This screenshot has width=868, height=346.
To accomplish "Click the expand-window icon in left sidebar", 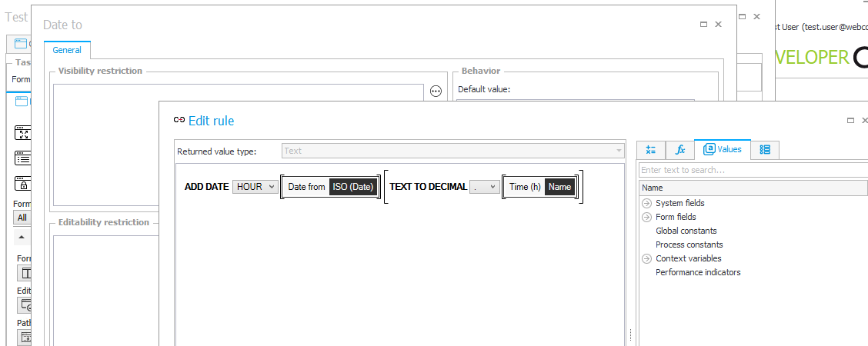I will click(23, 133).
